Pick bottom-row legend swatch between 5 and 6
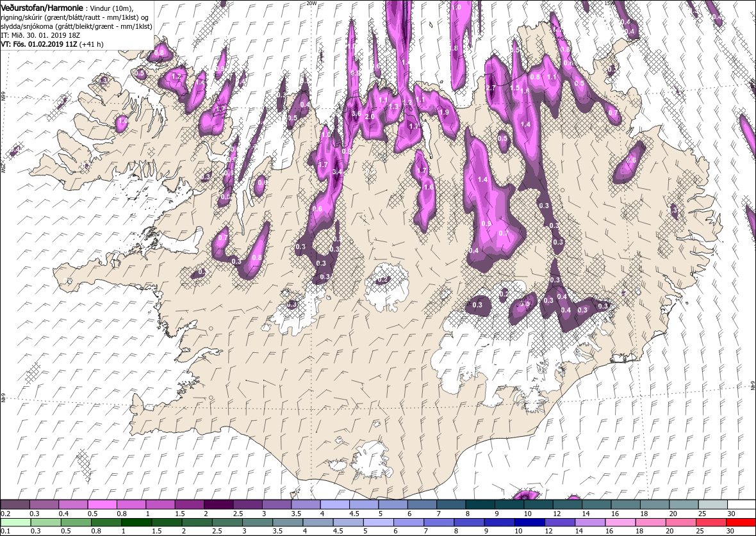756x536 pixels. pyautogui.click(x=378, y=523)
